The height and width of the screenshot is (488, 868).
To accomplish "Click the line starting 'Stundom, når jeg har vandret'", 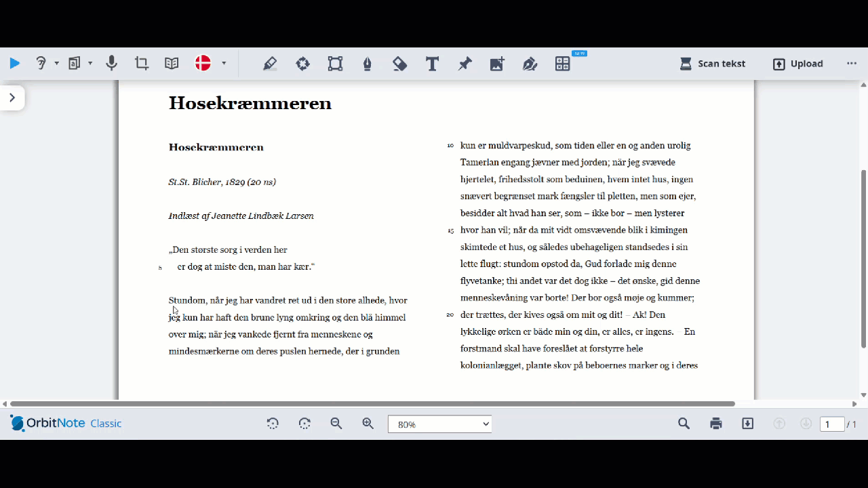I will click(288, 300).
